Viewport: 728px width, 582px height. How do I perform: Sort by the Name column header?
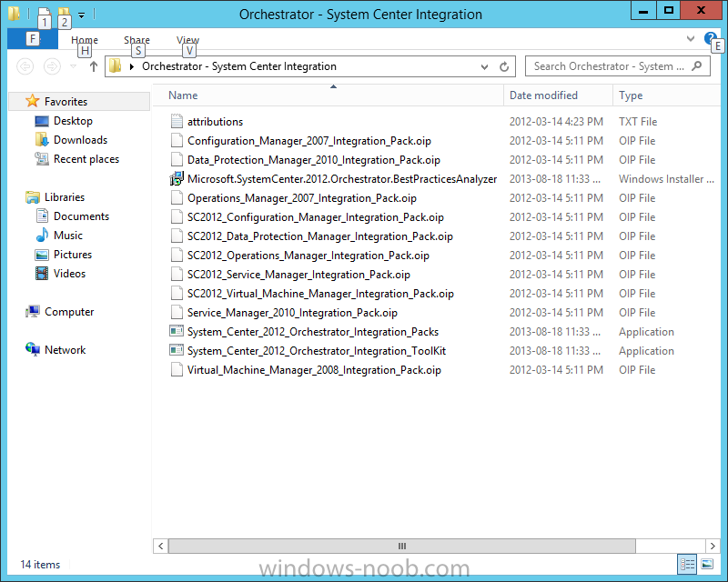[329, 95]
